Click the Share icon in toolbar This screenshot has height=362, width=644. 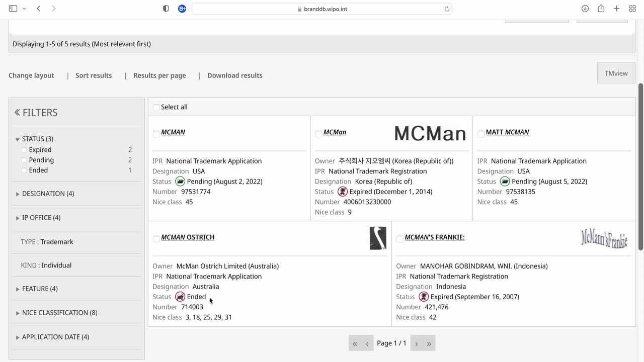[601, 9]
